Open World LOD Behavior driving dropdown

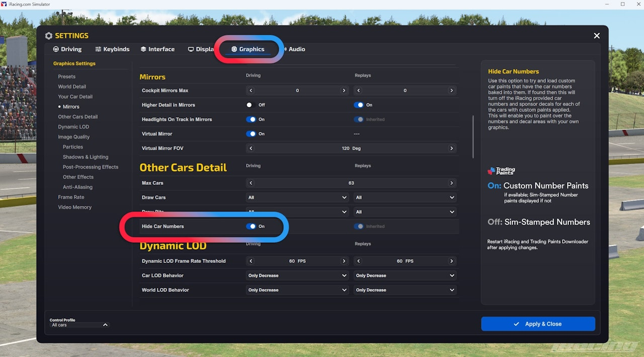pos(297,290)
